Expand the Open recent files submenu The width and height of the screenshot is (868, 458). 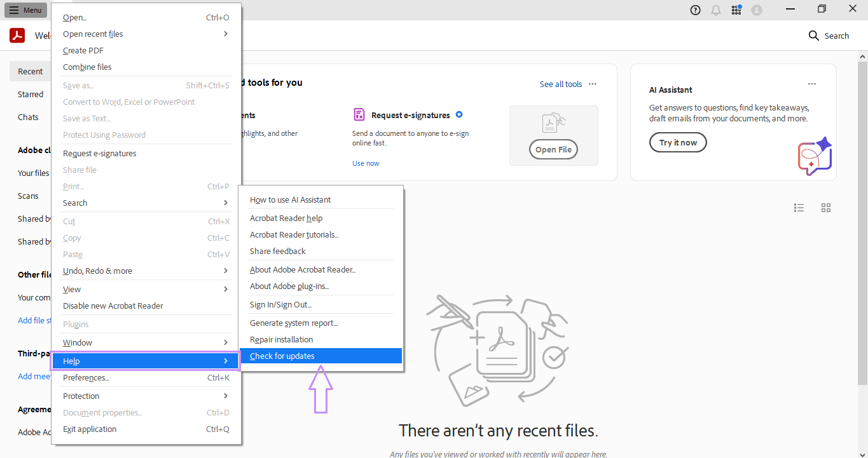click(92, 34)
